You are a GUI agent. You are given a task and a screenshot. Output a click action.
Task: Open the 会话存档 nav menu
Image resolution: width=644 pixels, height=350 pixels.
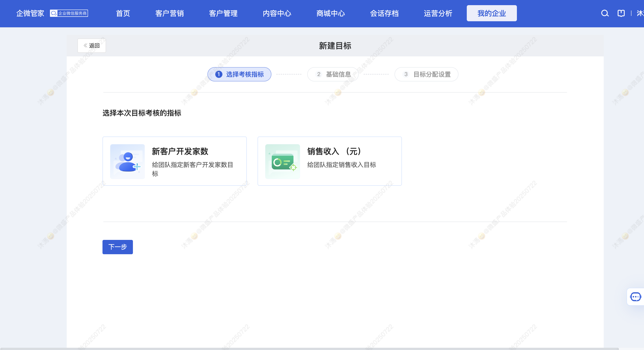point(384,13)
